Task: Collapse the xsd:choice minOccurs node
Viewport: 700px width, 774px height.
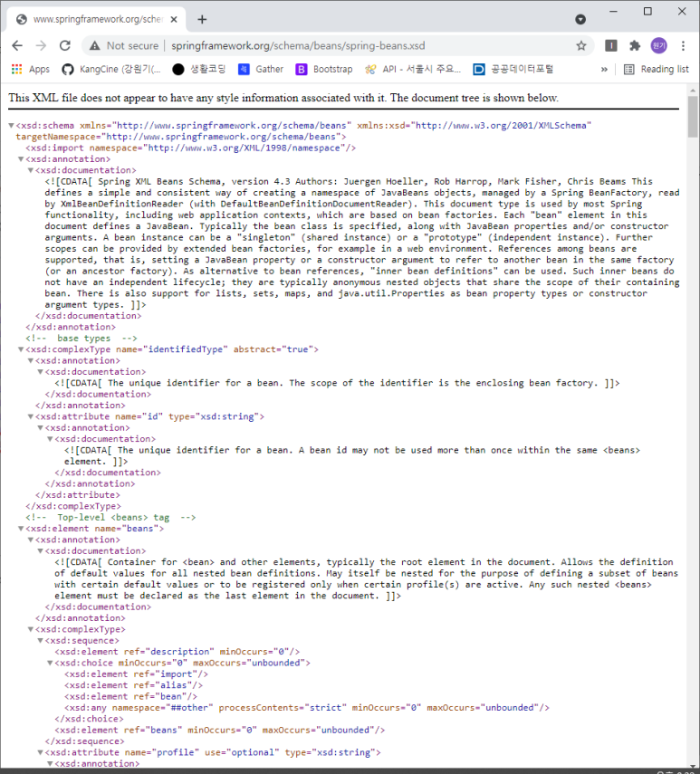Action: [50, 663]
